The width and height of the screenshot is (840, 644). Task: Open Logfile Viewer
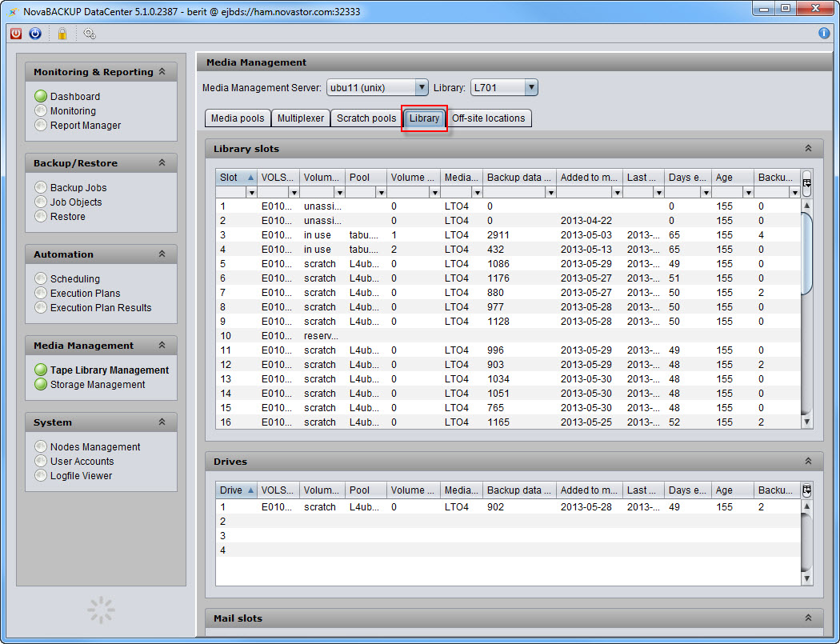coord(81,476)
